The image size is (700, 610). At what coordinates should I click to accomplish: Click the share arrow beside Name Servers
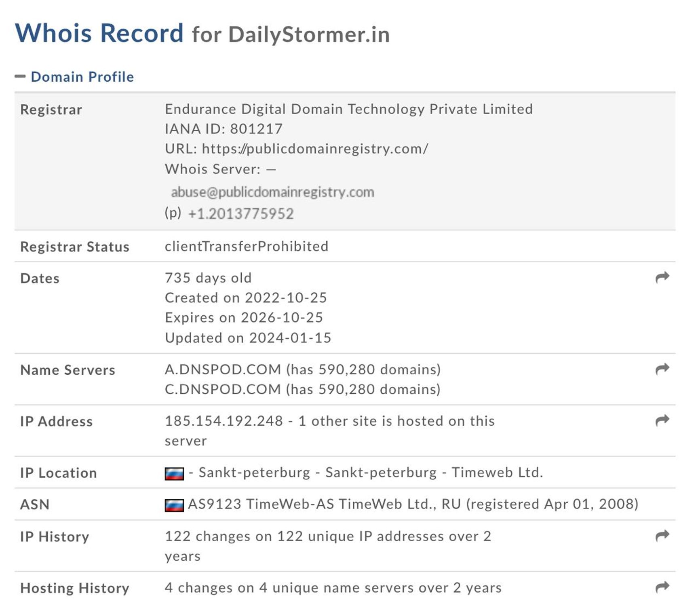tap(662, 369)
